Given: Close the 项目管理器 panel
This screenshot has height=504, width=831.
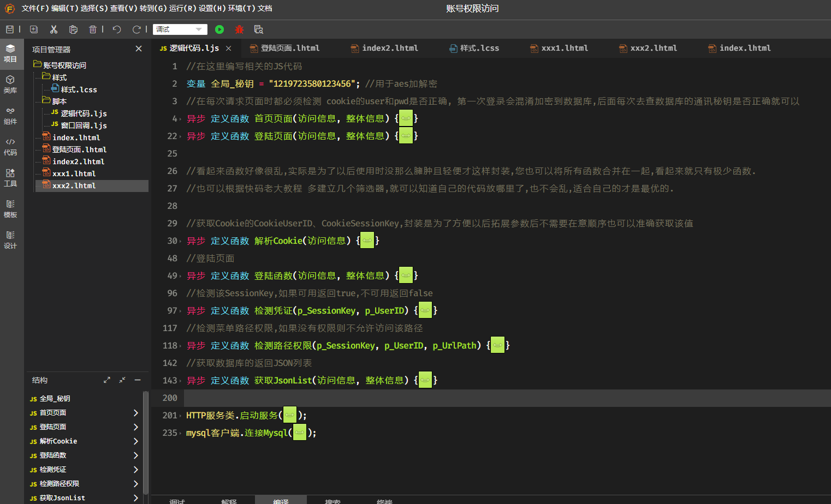Looking at the screenshot, I should click(139, 49).
